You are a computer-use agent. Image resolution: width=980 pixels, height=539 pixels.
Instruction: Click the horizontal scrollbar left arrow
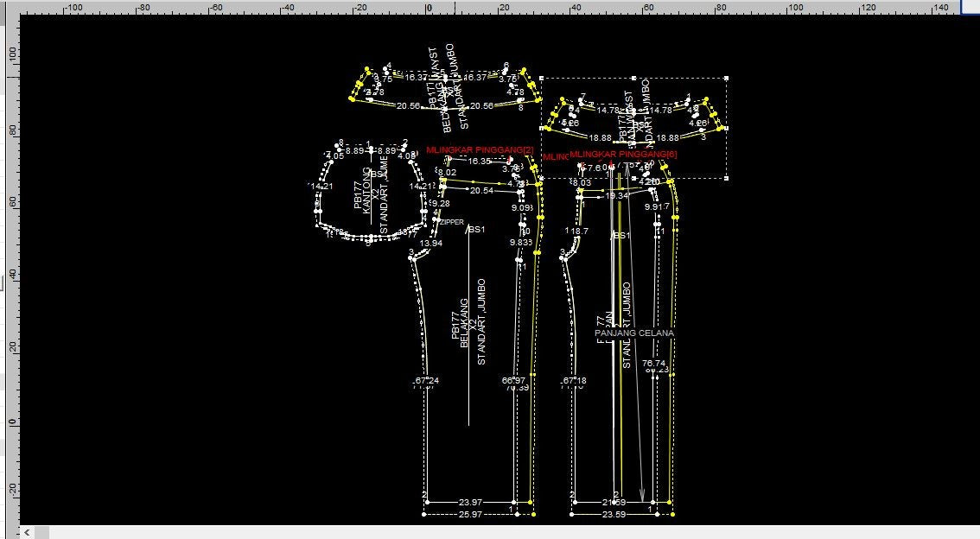[x=28, y=532]
